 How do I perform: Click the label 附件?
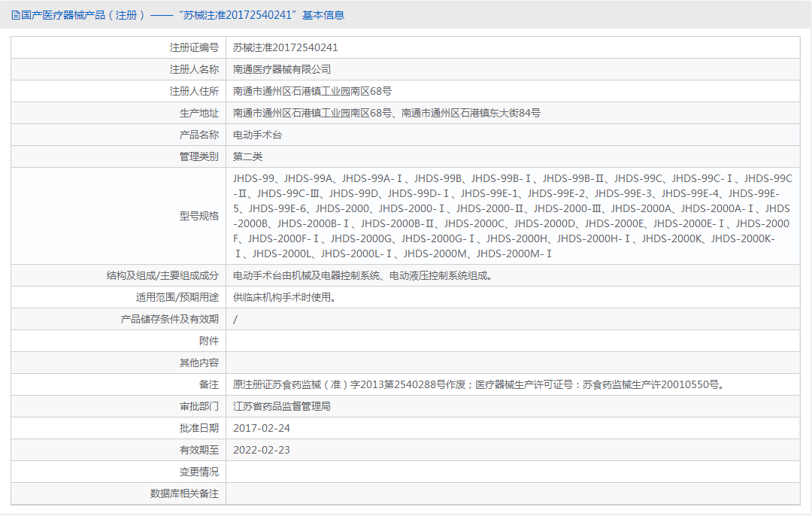click(209, 341)
